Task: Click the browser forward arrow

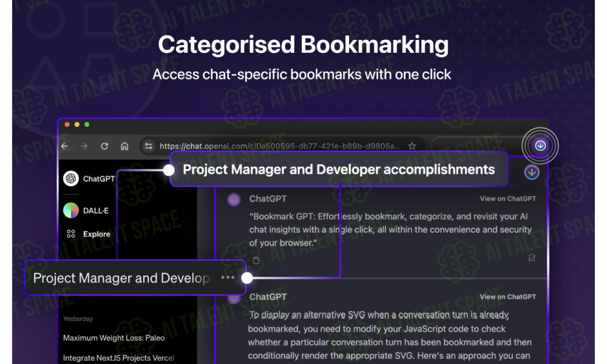Action: (x=84, y=146)
